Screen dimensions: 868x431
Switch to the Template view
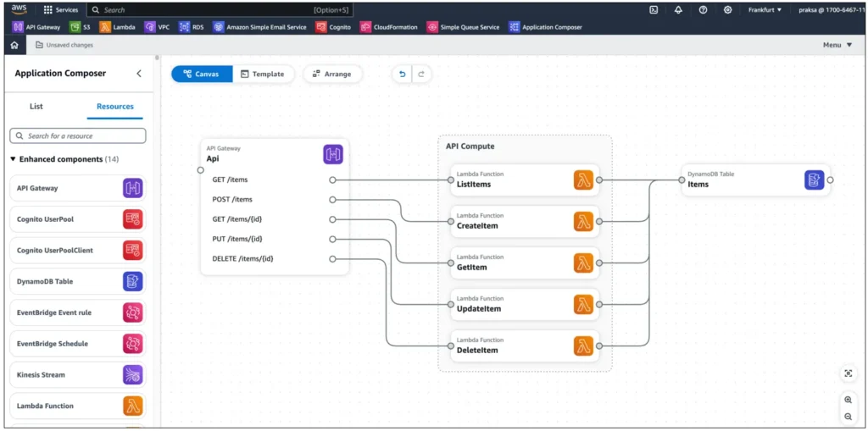tap(263, 74)
